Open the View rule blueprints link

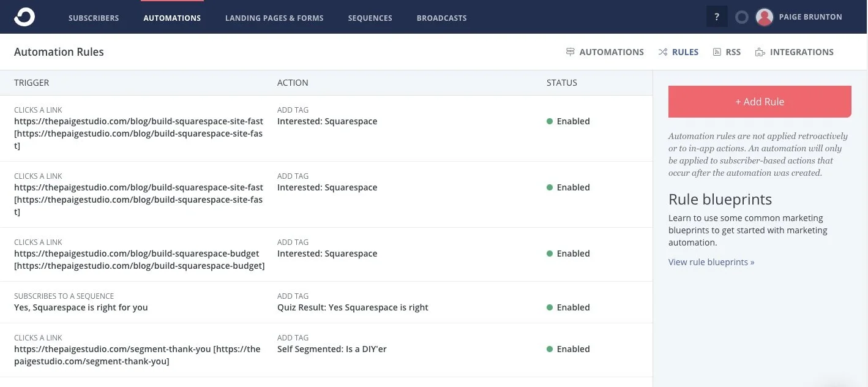711,262
